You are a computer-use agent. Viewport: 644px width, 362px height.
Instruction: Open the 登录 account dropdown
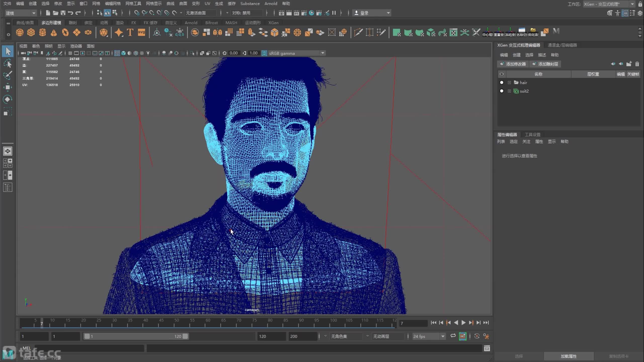[x=372, y=13]
